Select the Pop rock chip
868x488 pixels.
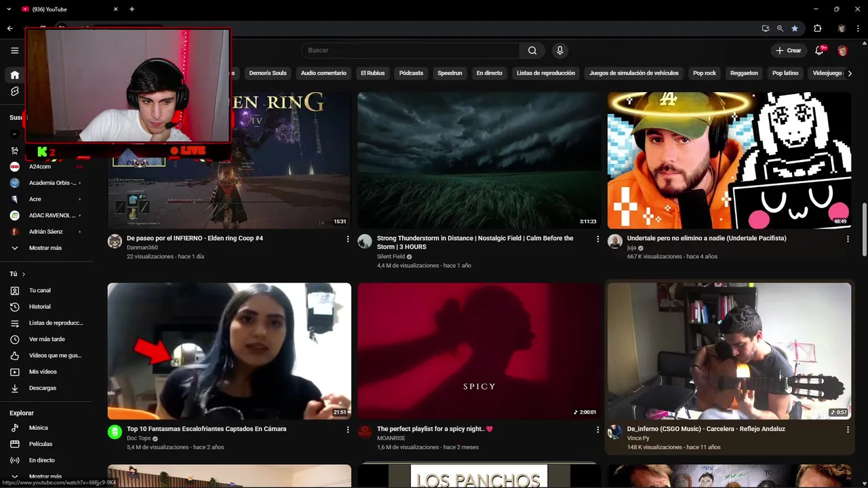(x=705, y=73)
